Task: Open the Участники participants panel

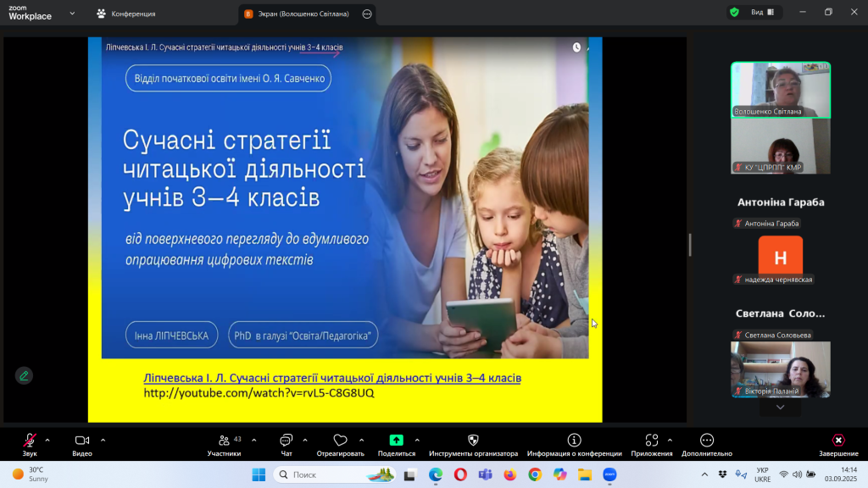Action: coord(224,441)
